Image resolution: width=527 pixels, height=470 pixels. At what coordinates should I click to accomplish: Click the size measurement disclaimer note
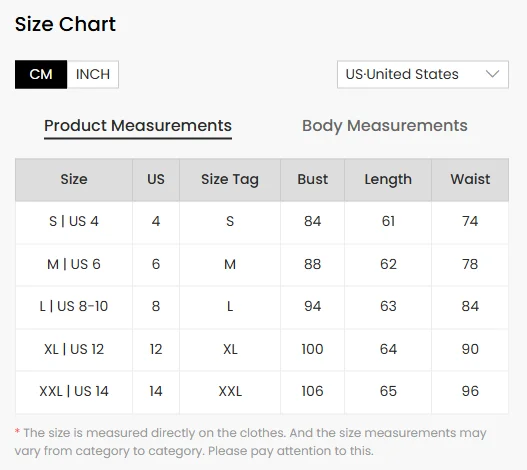[250, 442]
